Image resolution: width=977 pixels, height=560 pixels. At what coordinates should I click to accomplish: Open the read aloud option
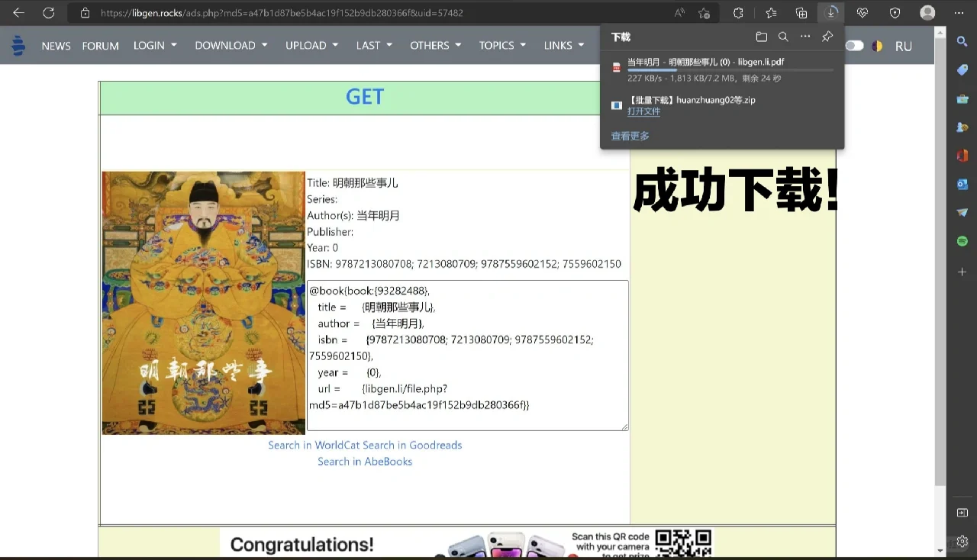(x=679, y=13)
